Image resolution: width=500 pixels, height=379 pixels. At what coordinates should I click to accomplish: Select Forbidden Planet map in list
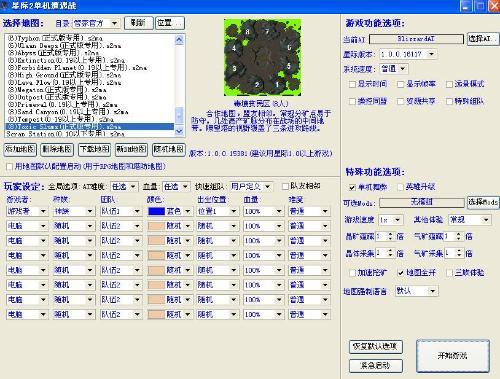point(77,68)
